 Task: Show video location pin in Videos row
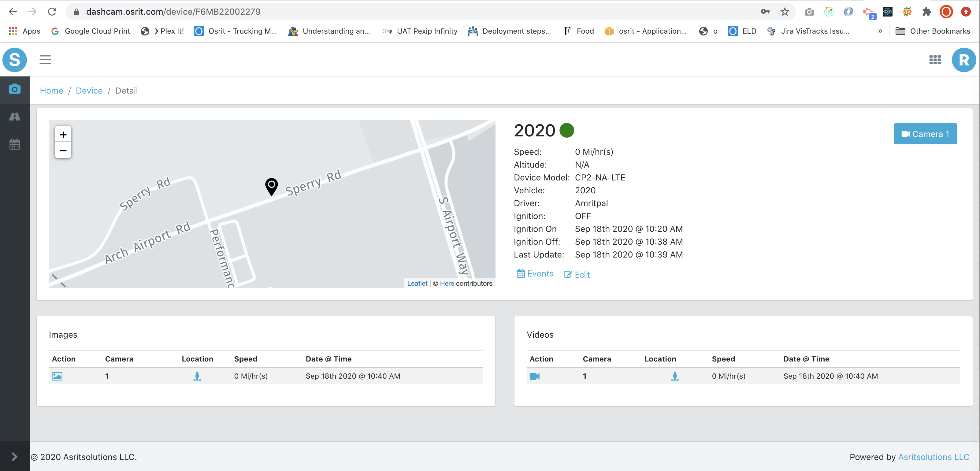pos(674,376)
